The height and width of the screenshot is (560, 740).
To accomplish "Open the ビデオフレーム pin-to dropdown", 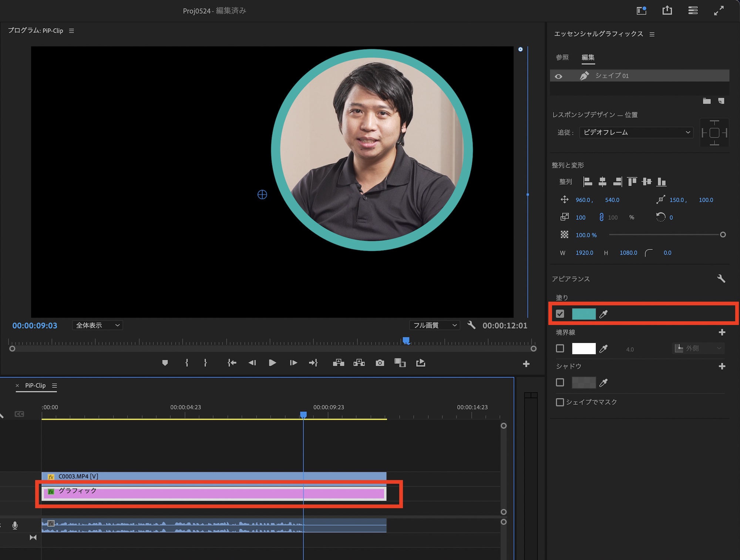I will pyautogui.click(x=636, y=133).
